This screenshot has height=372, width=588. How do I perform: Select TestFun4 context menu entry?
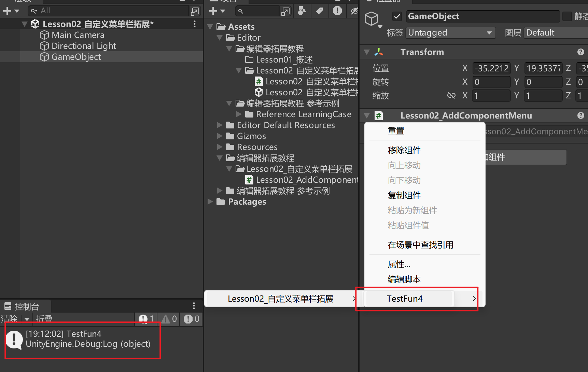[x=405, y=299]
